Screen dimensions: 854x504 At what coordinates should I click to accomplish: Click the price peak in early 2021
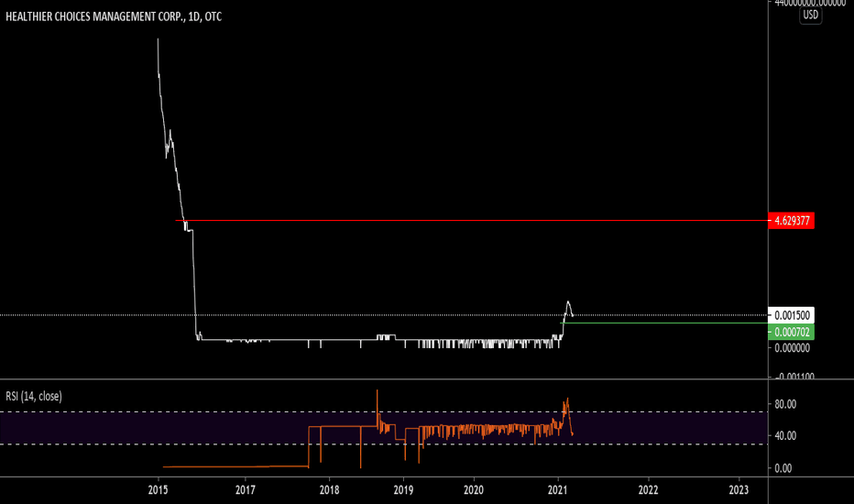[568, 301]
